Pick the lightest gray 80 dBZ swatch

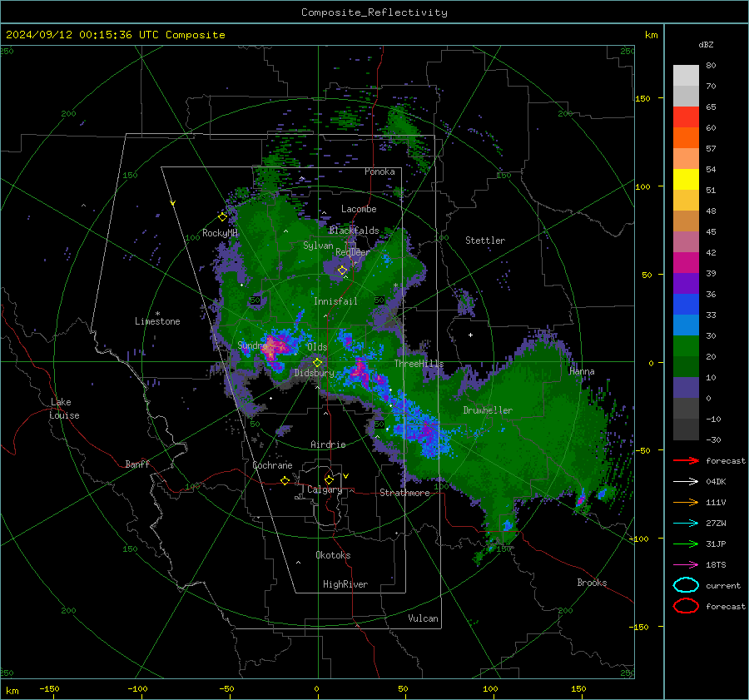686,76
